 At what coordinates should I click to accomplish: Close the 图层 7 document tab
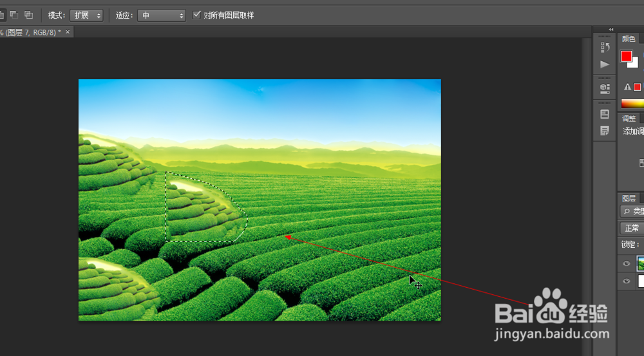[68, 32]
